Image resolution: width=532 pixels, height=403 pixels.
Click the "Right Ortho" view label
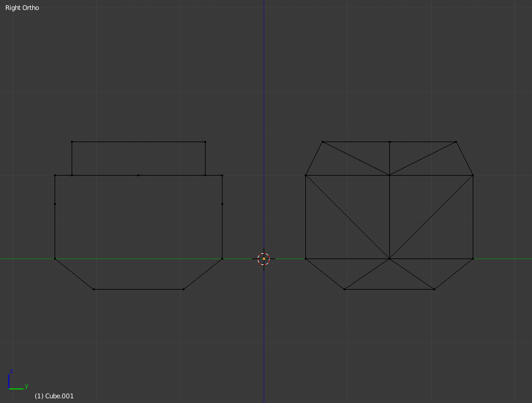tap(22, 8)
